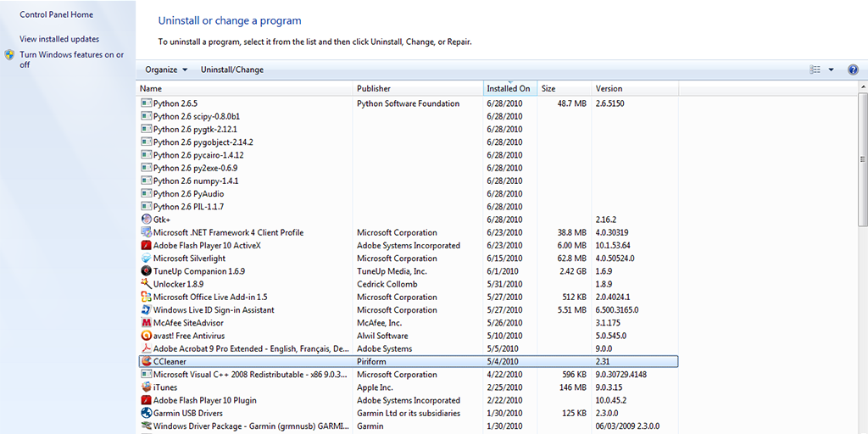The height and width of the screenshot is (434, 868).
Task: Select the Unlocker 1.8.9 wand icon
Action: coord(146,284)
